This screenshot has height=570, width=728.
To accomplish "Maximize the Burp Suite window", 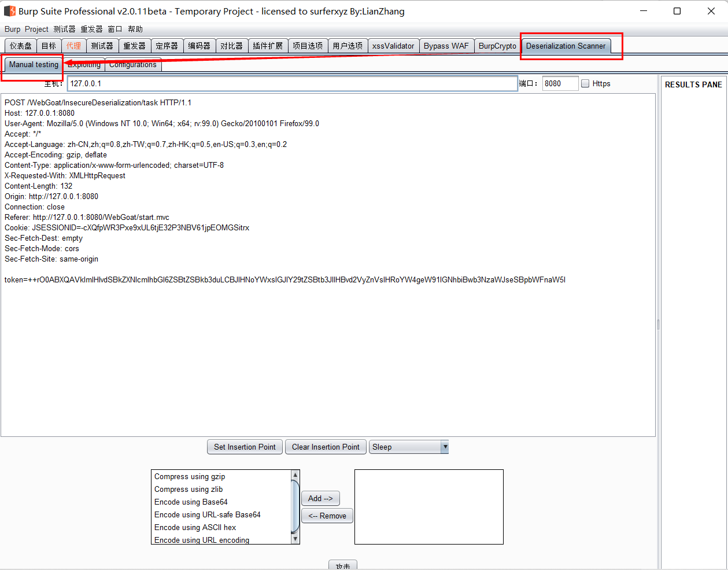I will (677, 11).
